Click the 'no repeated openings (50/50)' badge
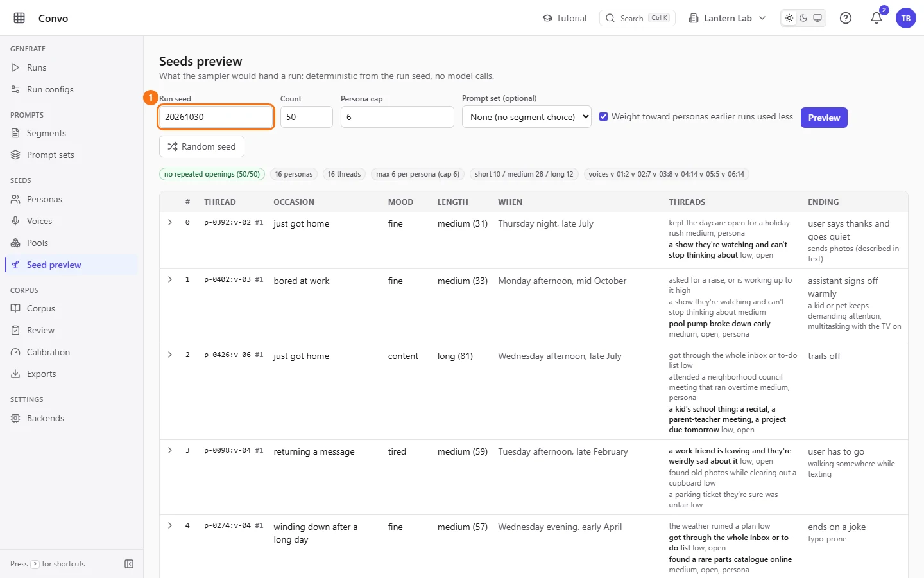This screenshot has height=578, width=924. tap(212, 174)
